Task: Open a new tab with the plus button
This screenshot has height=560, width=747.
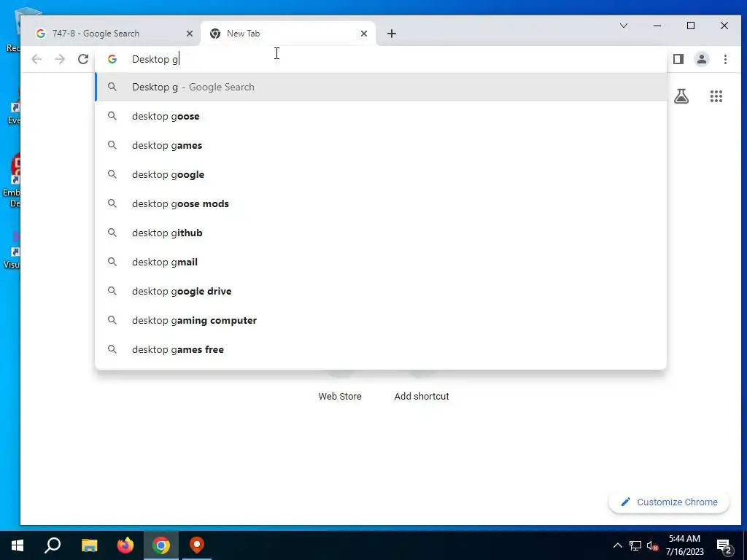Action: click(392, 34)
